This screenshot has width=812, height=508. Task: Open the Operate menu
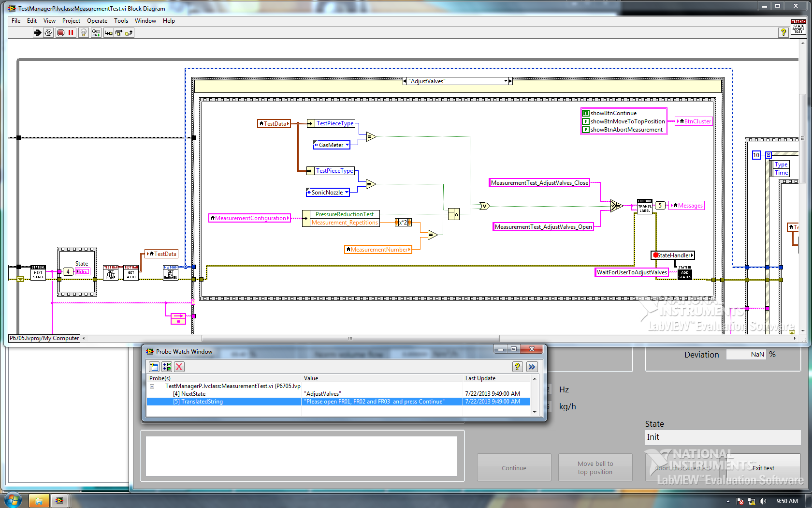pos(97,21)
